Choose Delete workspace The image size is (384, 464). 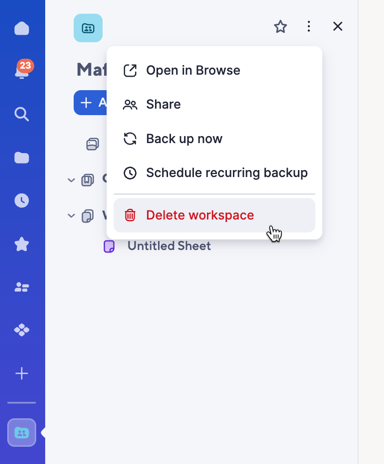(214, 215)
